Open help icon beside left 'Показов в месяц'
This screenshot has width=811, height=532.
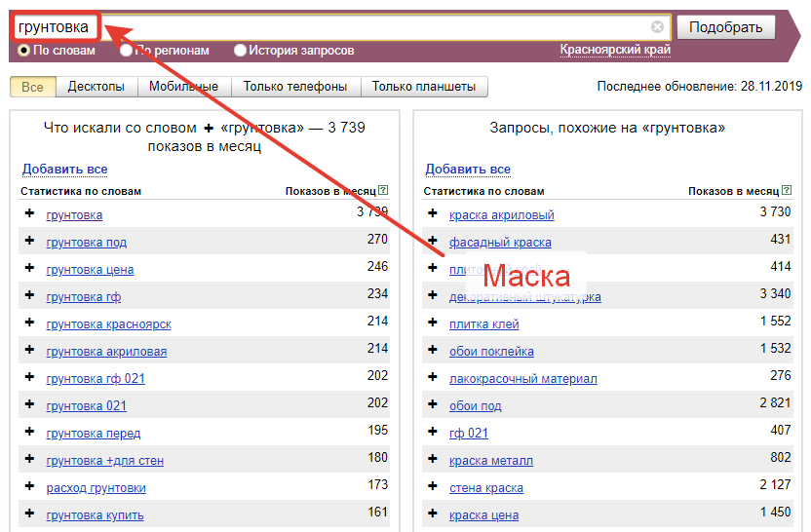point(383,190)
